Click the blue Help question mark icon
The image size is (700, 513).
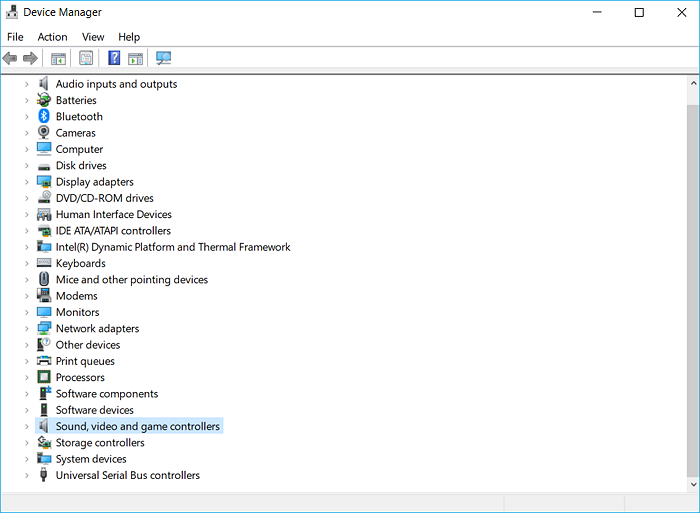pos(114,58)
